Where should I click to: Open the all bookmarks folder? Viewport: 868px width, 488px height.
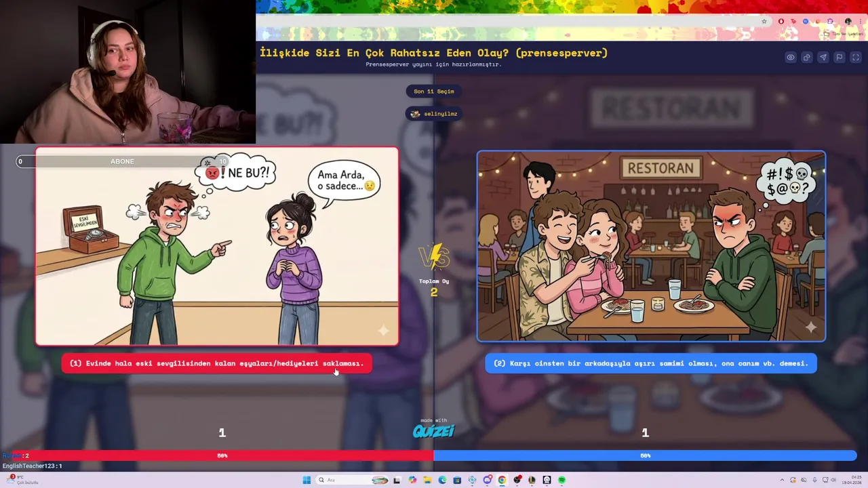pos(843,34)
